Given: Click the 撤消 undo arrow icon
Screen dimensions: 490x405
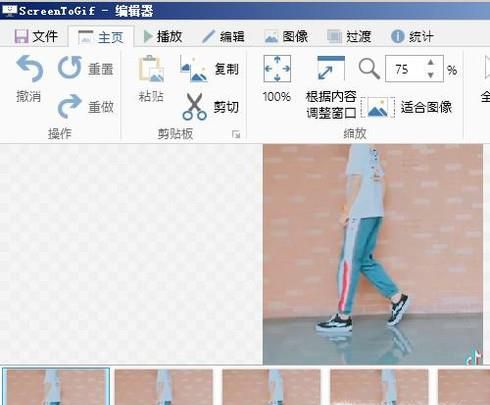Looking at the screenshot, I should (29, 69).
